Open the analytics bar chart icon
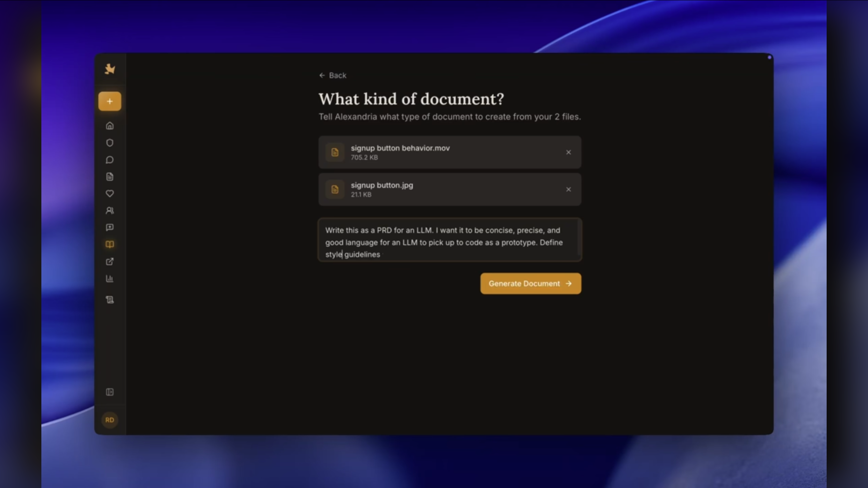Viewport: 868px width, 488px height. 110,278
